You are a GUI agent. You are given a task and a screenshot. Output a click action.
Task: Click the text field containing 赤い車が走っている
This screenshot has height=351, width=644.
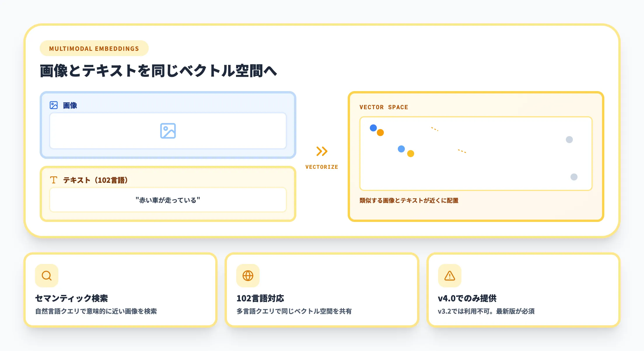168,200
